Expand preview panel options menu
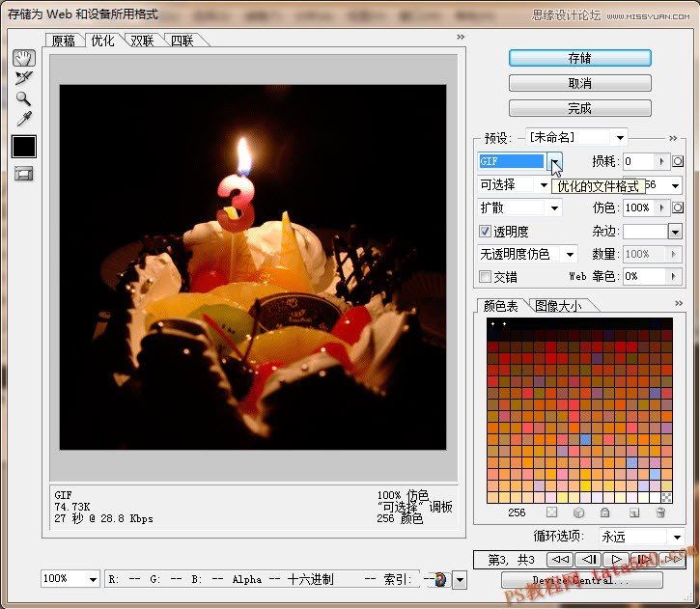The height and width of the screenshot is (609, 700). click(461, 37)
